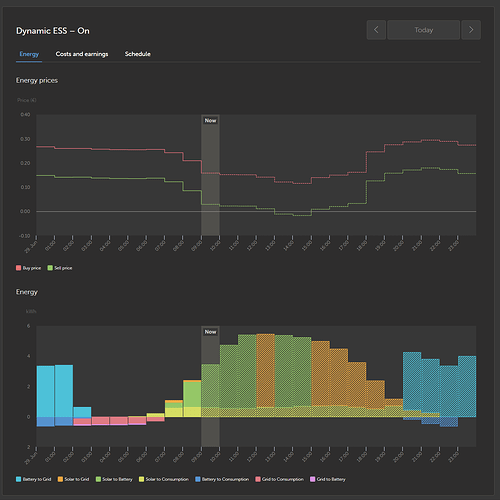Toggle Sell price series in legend
This screenshot has height=500, width=500.
click(60, 268)
